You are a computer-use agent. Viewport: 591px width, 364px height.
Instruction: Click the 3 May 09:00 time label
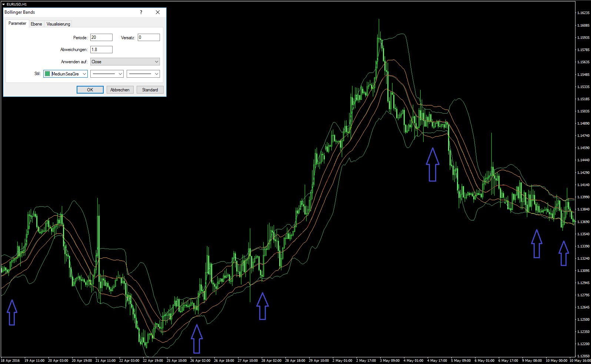tap(390, 361)
